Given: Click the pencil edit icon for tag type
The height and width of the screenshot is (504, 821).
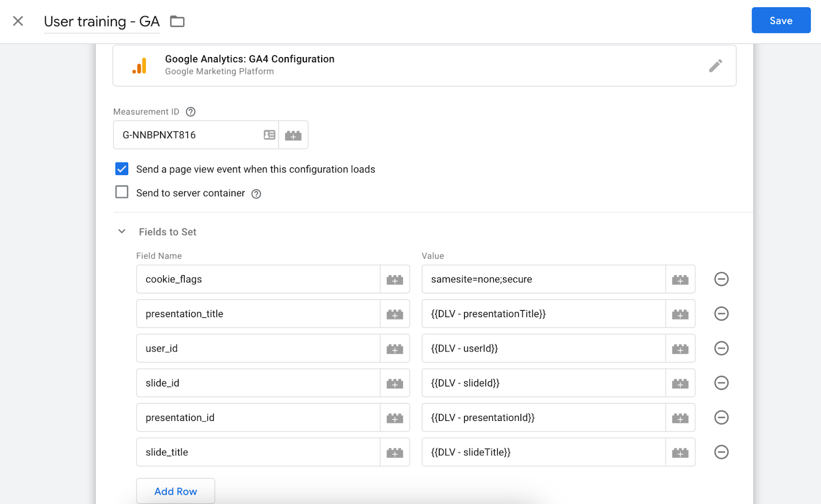Looking at the screenshot, I should [715, 66].
